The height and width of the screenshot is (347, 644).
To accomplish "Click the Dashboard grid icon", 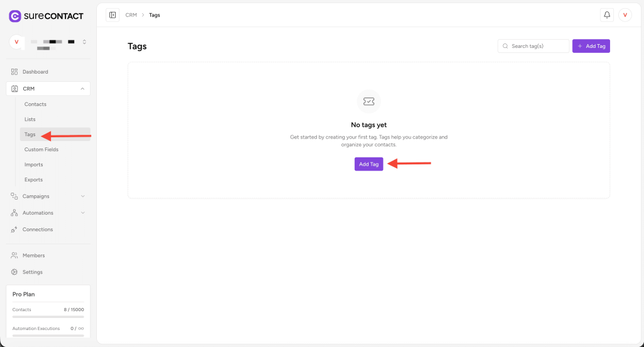I will (x=14, y=72).
